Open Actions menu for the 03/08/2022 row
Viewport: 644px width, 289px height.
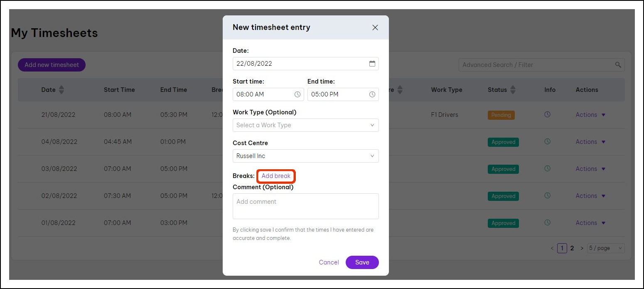point(590,169)
